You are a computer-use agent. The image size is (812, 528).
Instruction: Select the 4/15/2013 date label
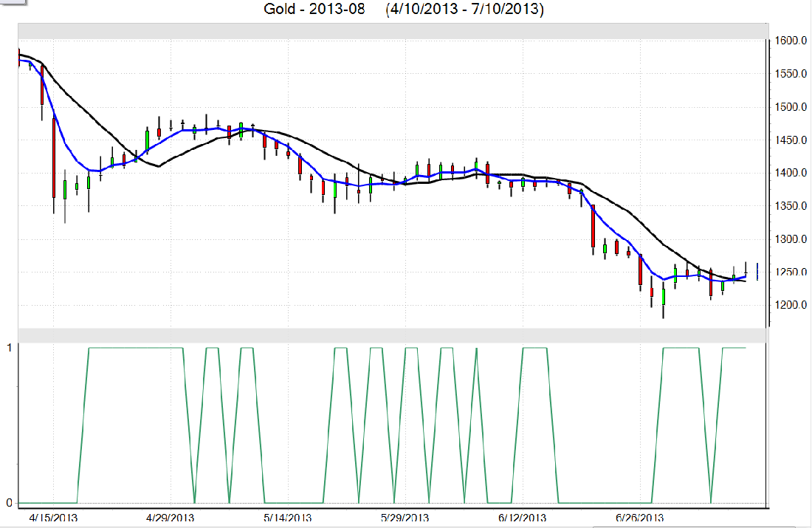tap(53, 518)
